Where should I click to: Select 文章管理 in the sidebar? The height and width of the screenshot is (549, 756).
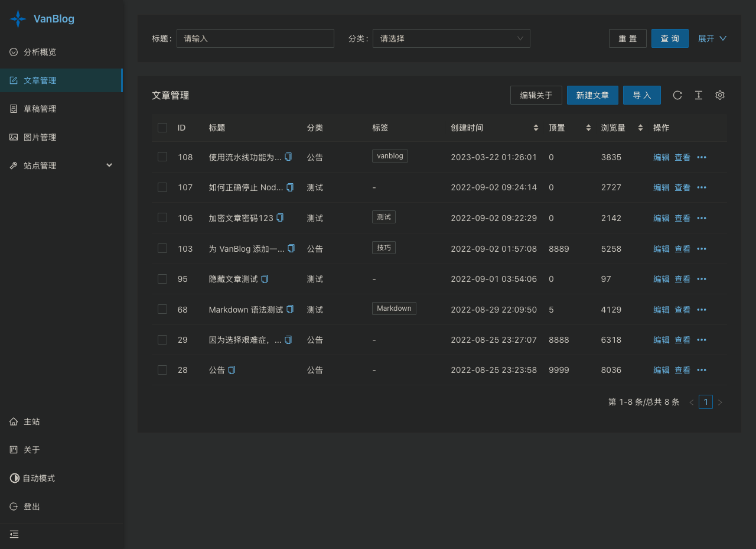pyautogui.click(x=61, y=80)
